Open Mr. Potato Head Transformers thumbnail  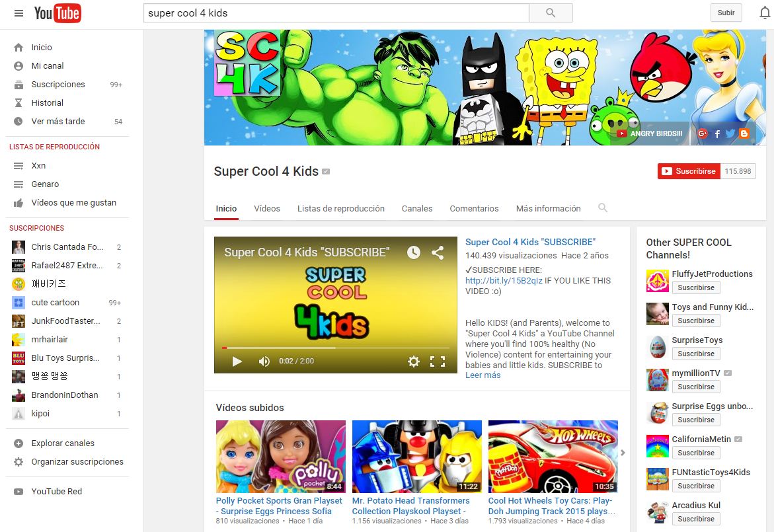point(417,457)
